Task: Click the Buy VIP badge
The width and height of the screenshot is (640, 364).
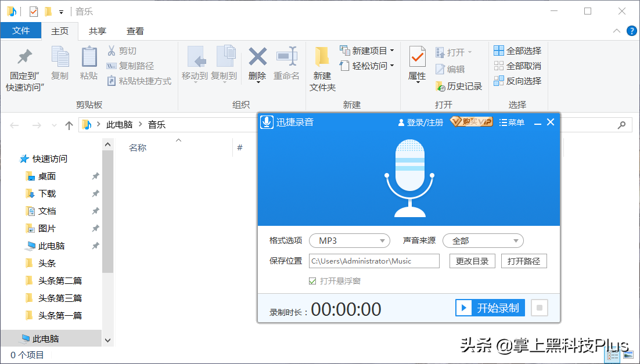Action: tap(472, 121)
